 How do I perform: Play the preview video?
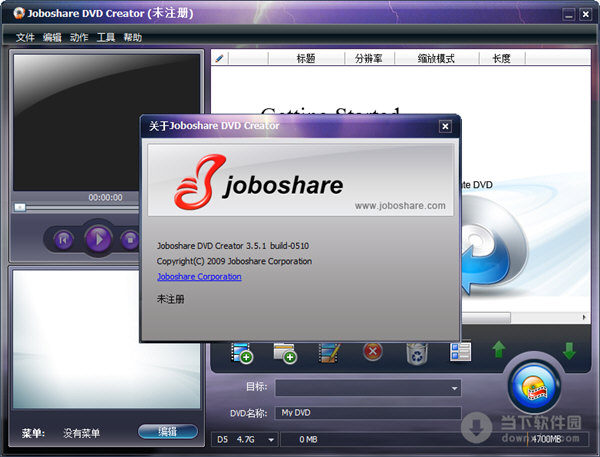point(98,239)
